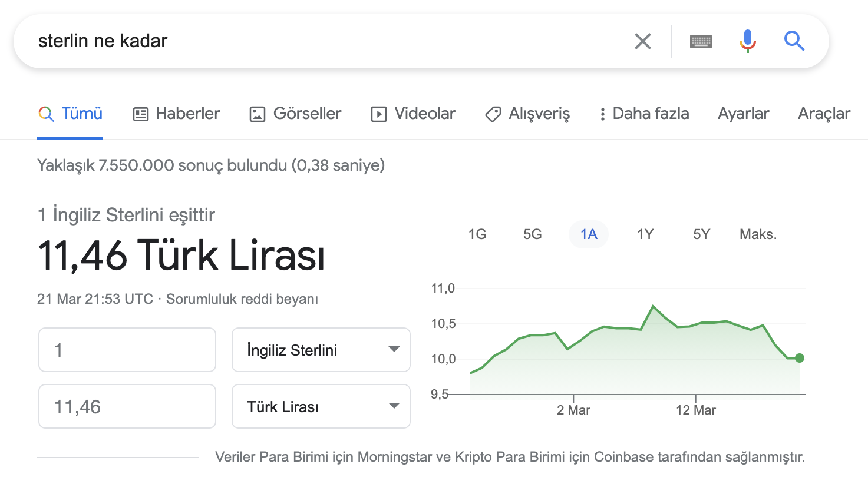Show the 1Y chart range
The height and width of the screenshot is (484, 868).
(x=645, y=234)
